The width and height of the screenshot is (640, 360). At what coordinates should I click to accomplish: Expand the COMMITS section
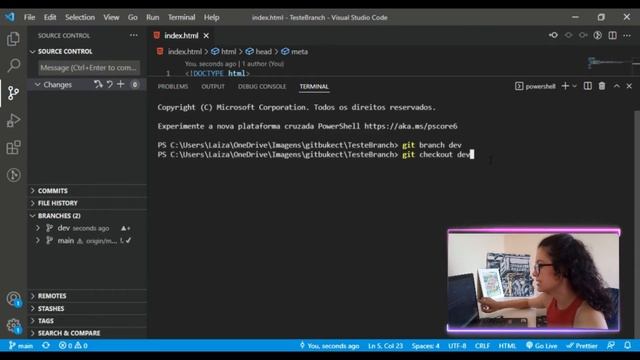[x=32, y=191]
